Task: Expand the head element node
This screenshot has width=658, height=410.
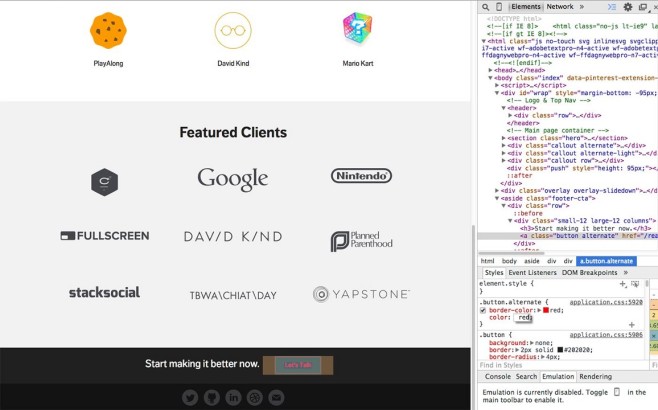Action: [x=491, y=71]
